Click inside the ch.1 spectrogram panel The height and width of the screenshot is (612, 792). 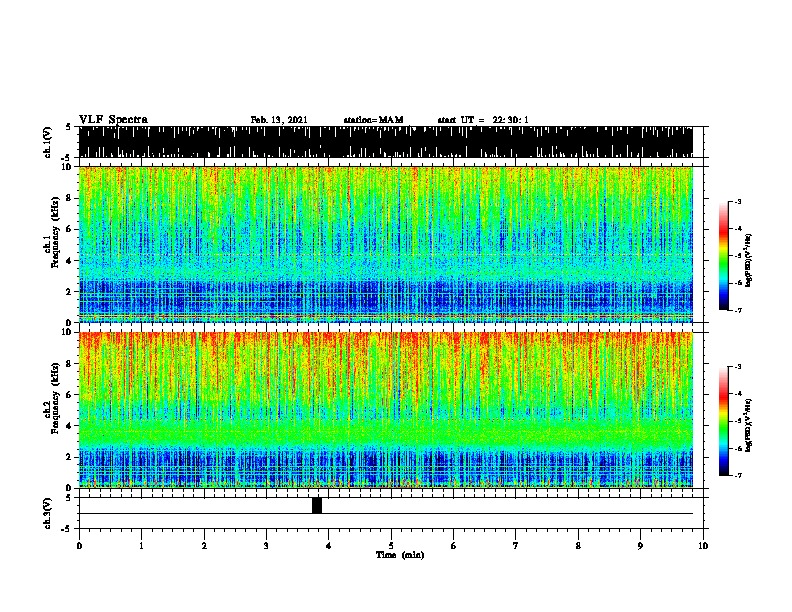tap(386, 244)
